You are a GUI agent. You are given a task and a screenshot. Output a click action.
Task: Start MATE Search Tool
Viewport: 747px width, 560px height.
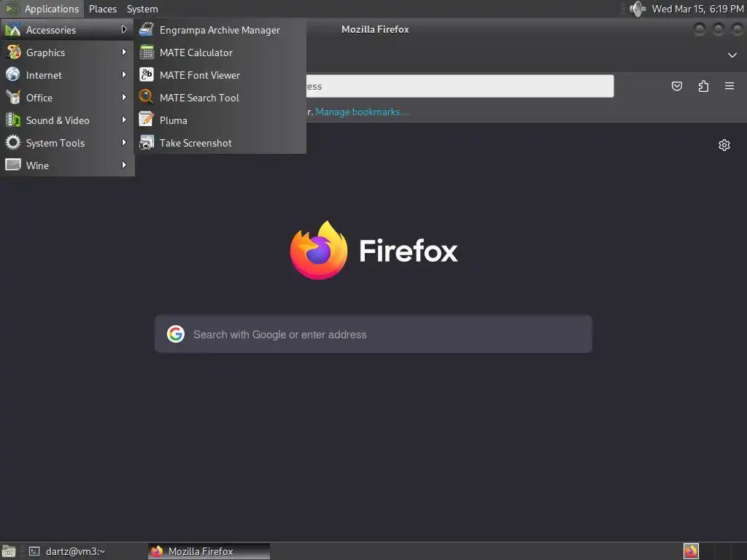220,98
